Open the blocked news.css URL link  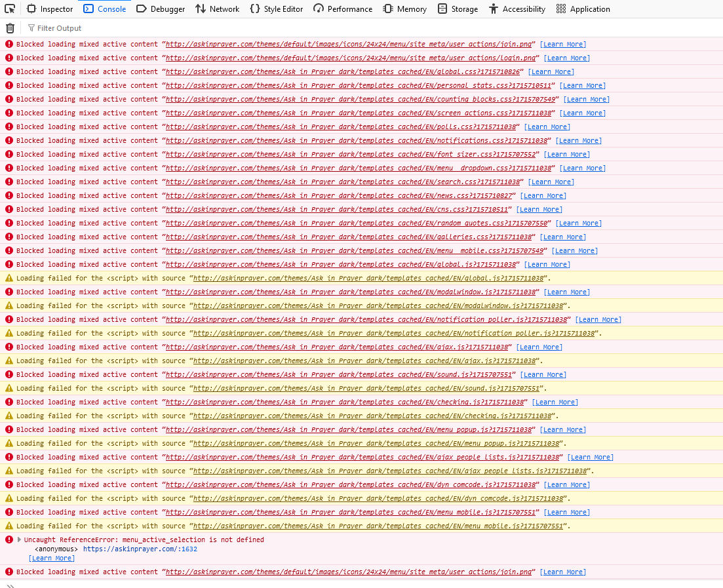click(339, 196)
